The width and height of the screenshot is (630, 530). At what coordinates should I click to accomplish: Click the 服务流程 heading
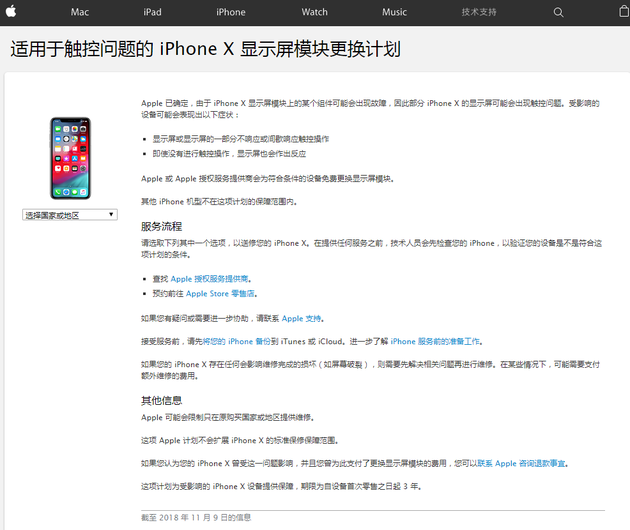point(162,227)
